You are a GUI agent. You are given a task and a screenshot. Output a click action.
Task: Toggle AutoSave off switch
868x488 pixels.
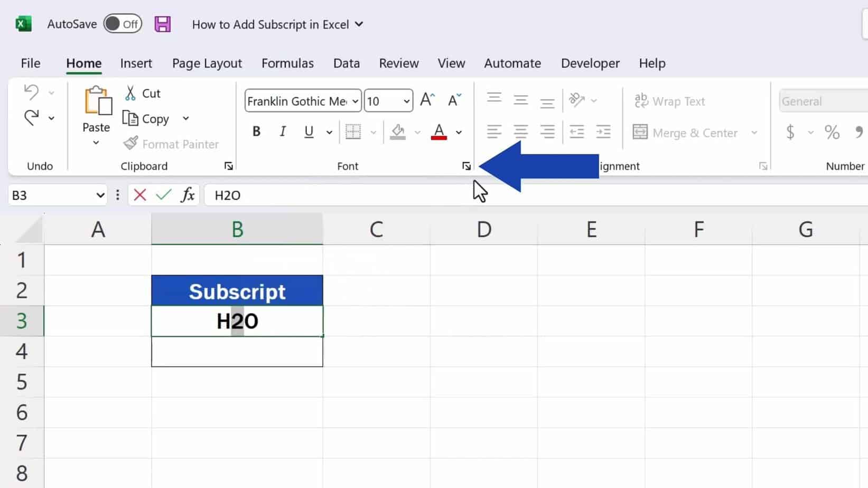123,24
